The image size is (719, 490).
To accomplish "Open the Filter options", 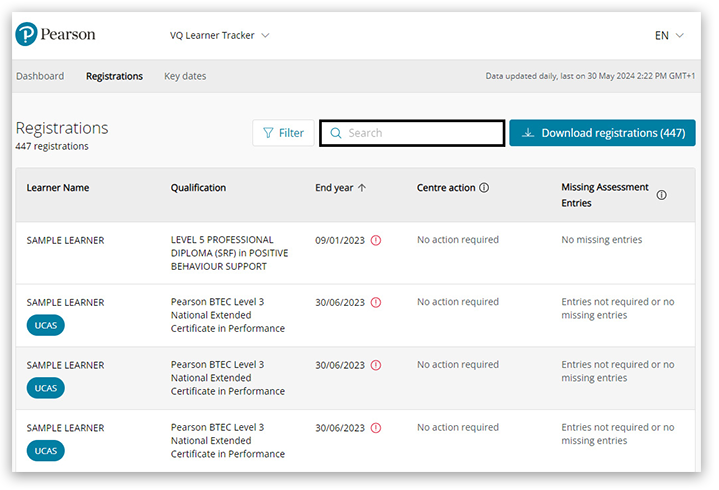I will pyautogui.click(x=283, y=133).
